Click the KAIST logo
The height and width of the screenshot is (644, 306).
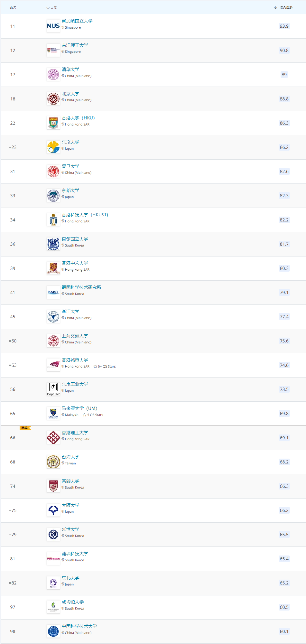coord(53,292)
